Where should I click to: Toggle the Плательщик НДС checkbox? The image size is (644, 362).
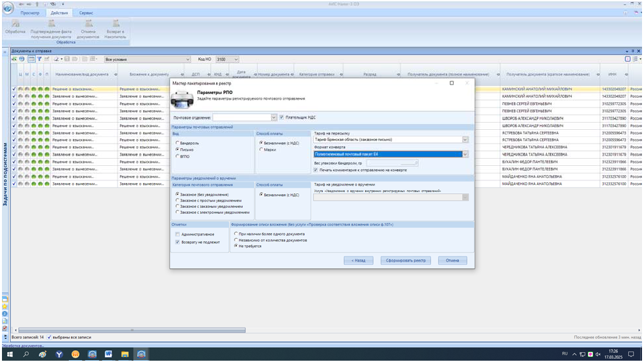click(282, 117)
